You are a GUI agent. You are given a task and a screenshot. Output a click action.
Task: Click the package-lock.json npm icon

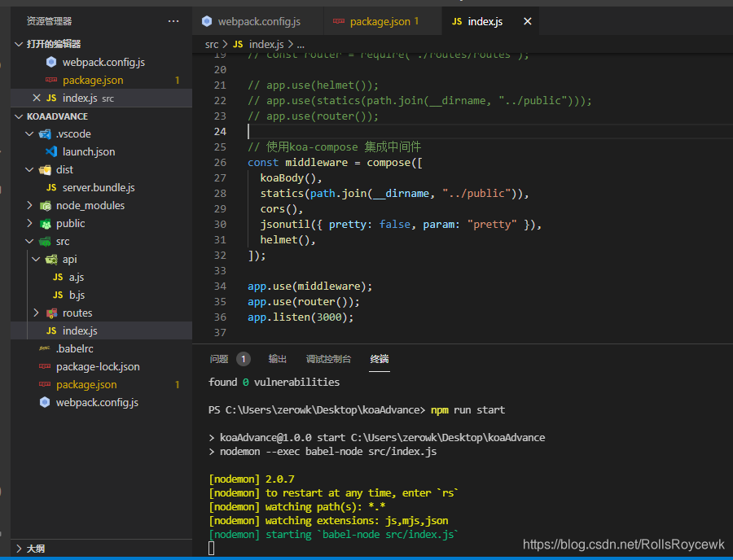tap(45, 366)
